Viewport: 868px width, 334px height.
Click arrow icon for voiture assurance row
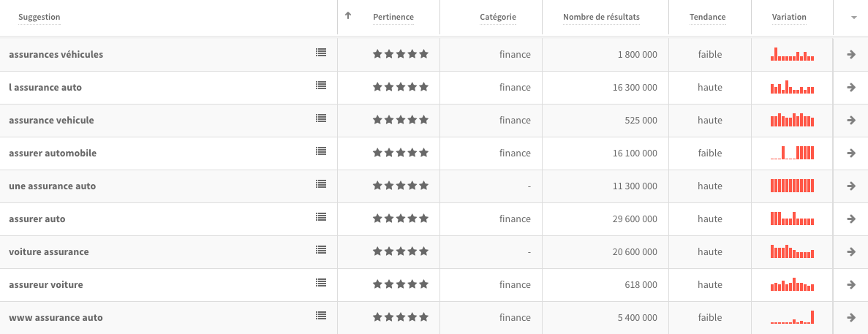[851, 251]
